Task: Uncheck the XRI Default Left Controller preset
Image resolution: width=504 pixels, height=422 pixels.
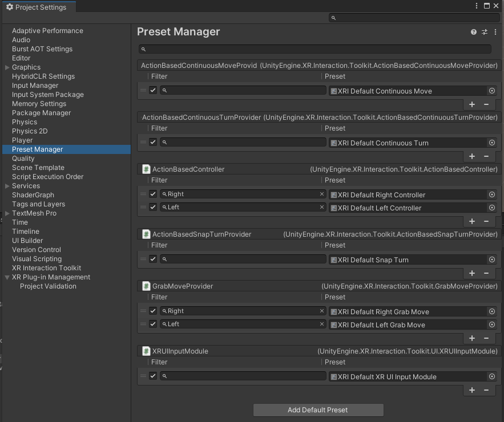Action: 153,207
